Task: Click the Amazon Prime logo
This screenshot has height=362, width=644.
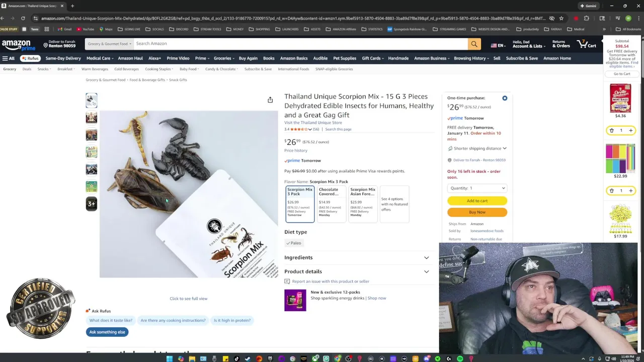Action: (19, 45)
